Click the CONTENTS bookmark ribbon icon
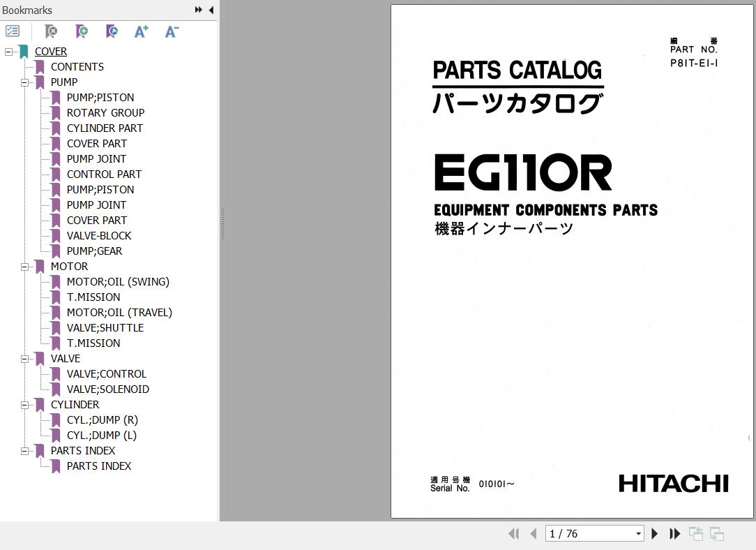Screen dimensions: 756x550 pyautogui.click(x=40, y=67)
